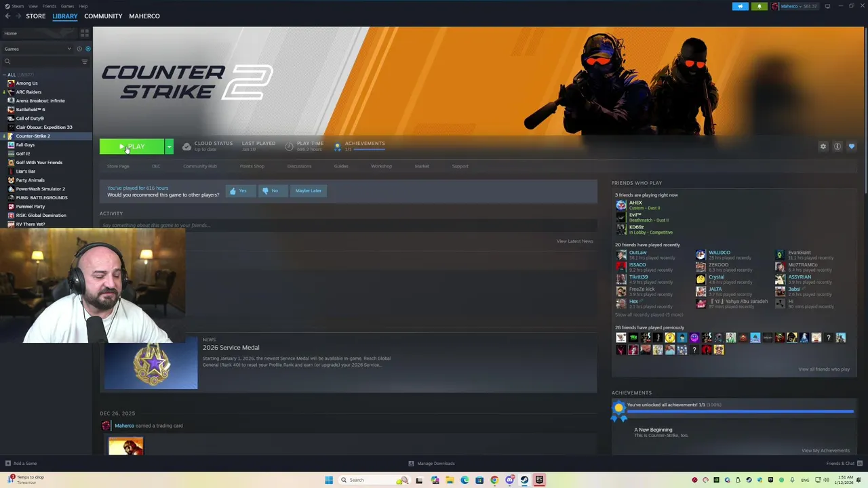Image resolution: width=868 pixels, height=488 pixels.
Task: Open the Workshop link
Action: point(381,166)
